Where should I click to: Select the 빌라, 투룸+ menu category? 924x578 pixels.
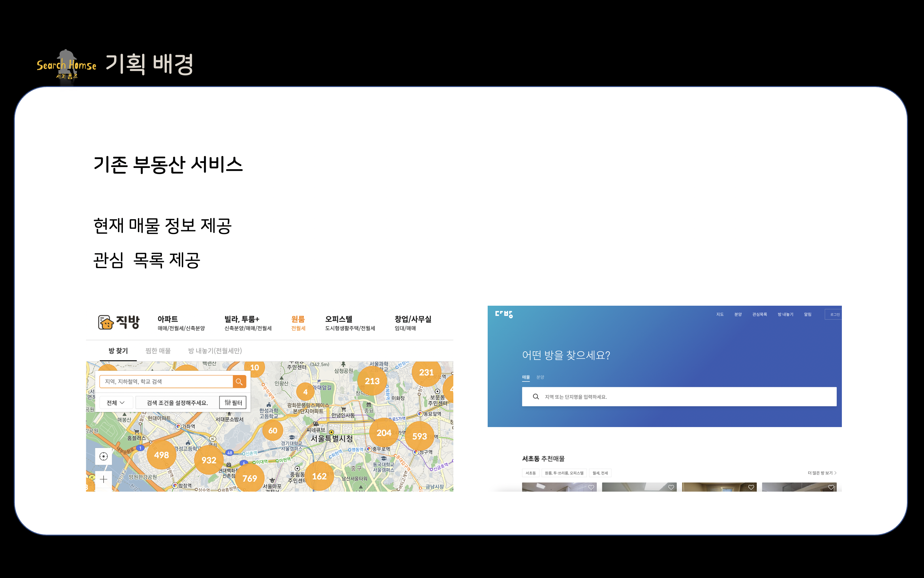248,323
